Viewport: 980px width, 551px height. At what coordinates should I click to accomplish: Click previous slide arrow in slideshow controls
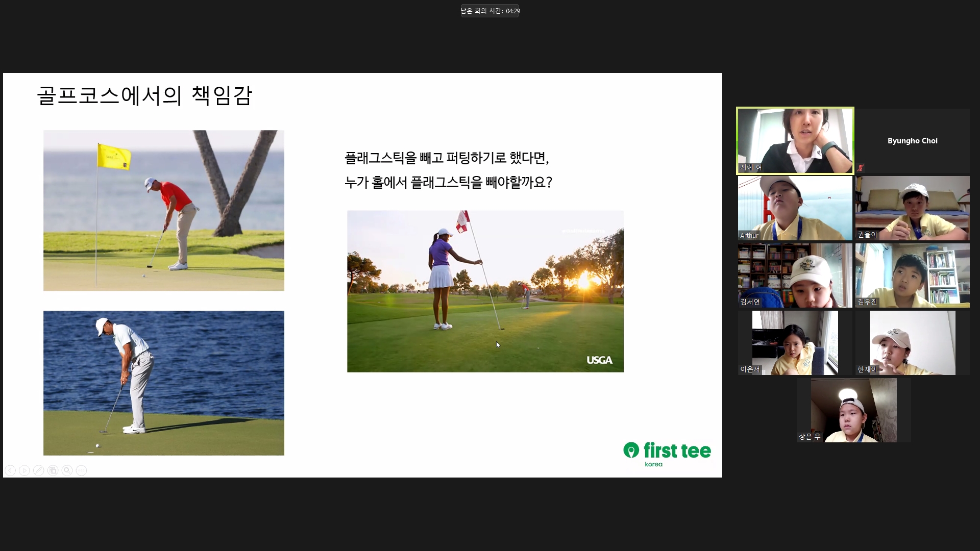pyautogui.click(x=10, y=470)
